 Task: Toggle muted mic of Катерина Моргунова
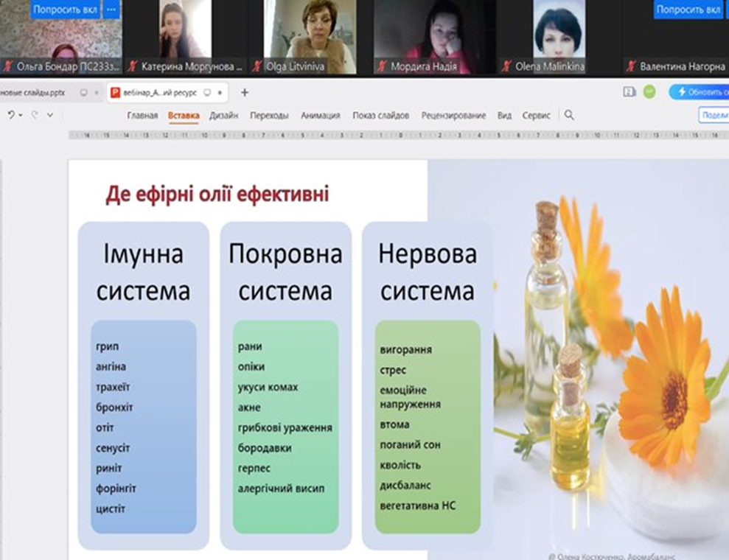click(133, 66)
